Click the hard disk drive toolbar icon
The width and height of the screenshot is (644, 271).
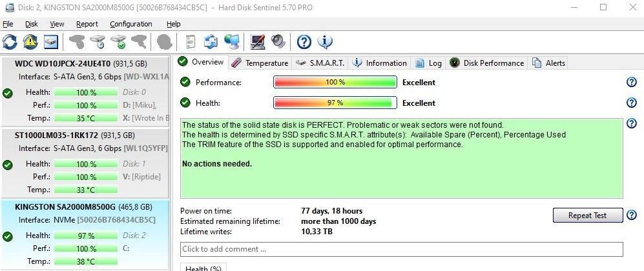(51, 42)
